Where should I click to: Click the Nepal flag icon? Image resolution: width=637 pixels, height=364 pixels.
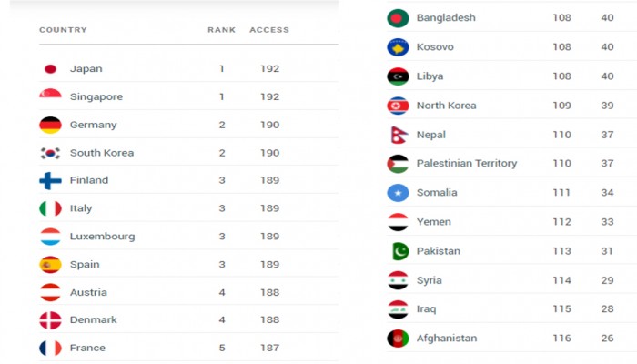coord(399,135)
